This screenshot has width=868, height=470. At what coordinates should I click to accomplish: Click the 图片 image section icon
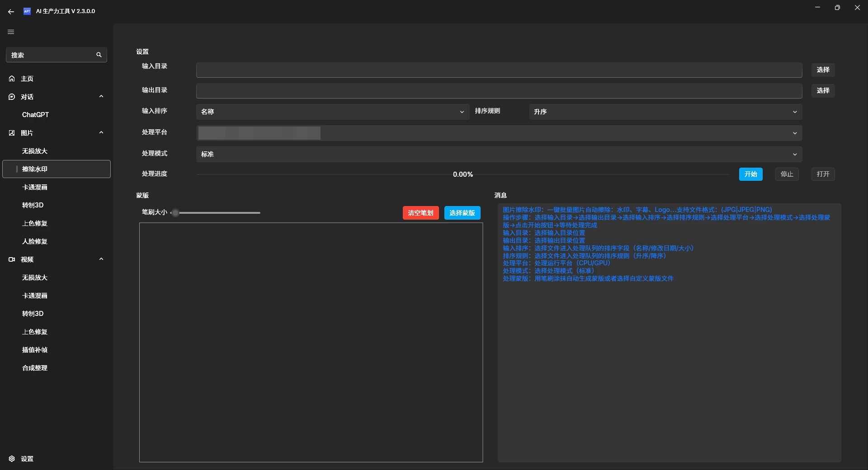pos(12,133)
